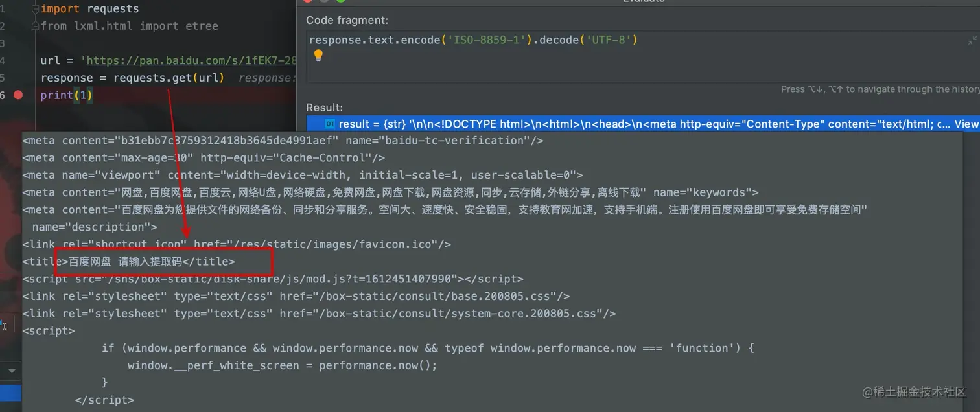The image size is (980, 412).
Task: Open the pan.baidu.com URL in the url assignment
Action: 191,60
